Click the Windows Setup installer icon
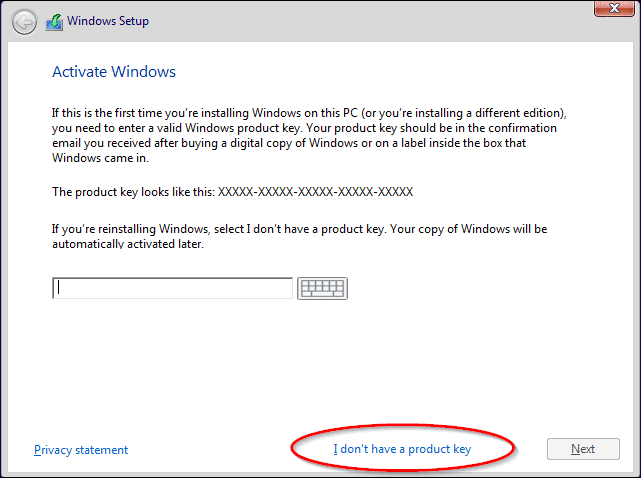 [54, 22]
